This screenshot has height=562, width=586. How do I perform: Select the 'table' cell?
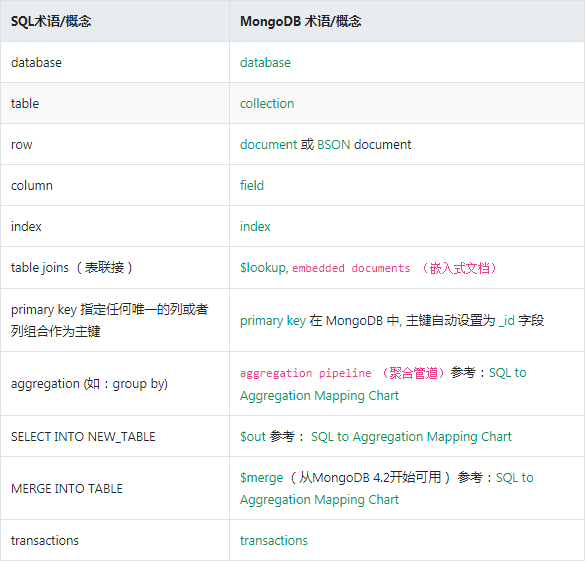pyautogui.click(x=115, y=103)
